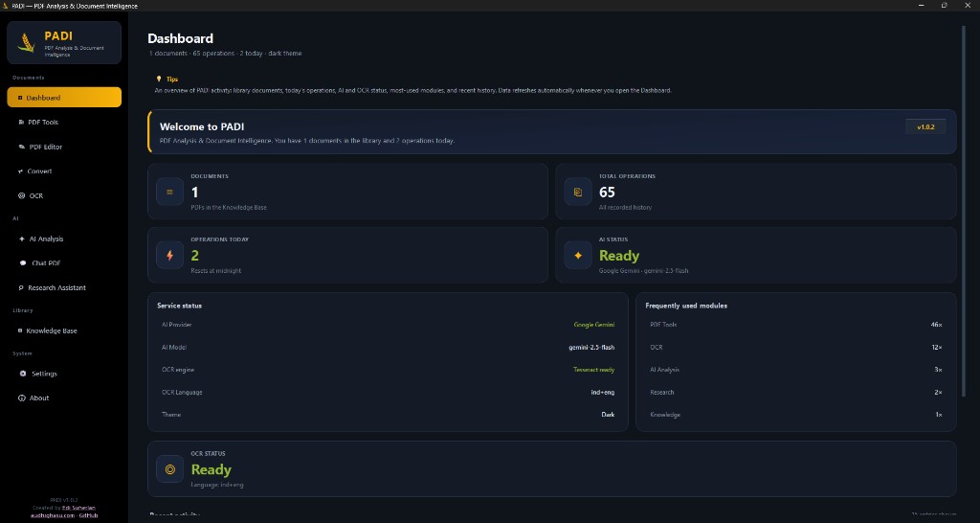Image resolution: width=980 pixels, height=523 pixels.
Task: Click 'OCR' row in Frequently used modules
Action: (x=795, y=347)
